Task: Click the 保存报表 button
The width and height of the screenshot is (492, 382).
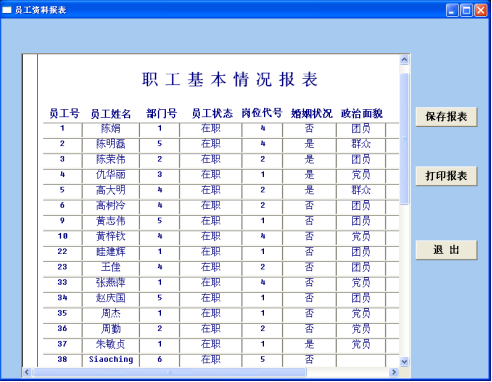Action: [446, 117]
